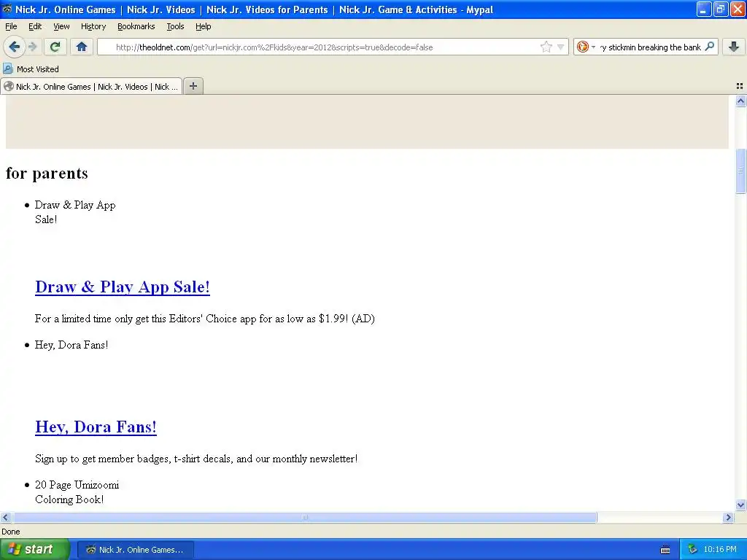Click the 'Done' status bar text
This screenshot has height=560, width=747.
point(10,532)
